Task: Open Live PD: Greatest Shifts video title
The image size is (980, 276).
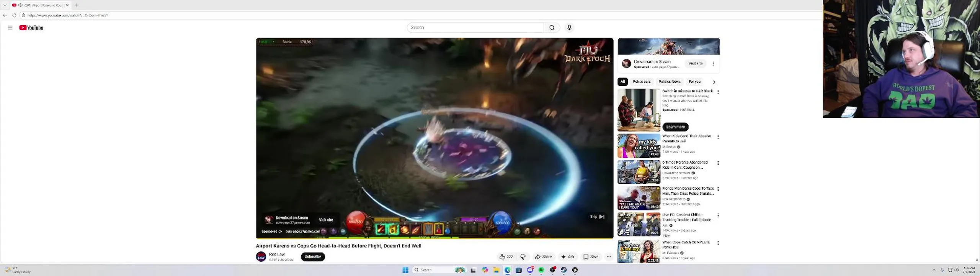Action: point(687,217)
